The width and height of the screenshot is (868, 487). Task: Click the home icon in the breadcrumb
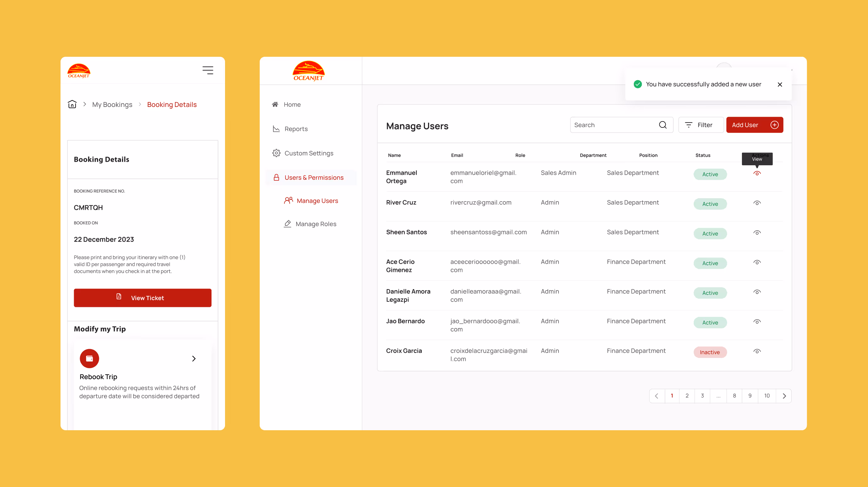tap(72, 104)
